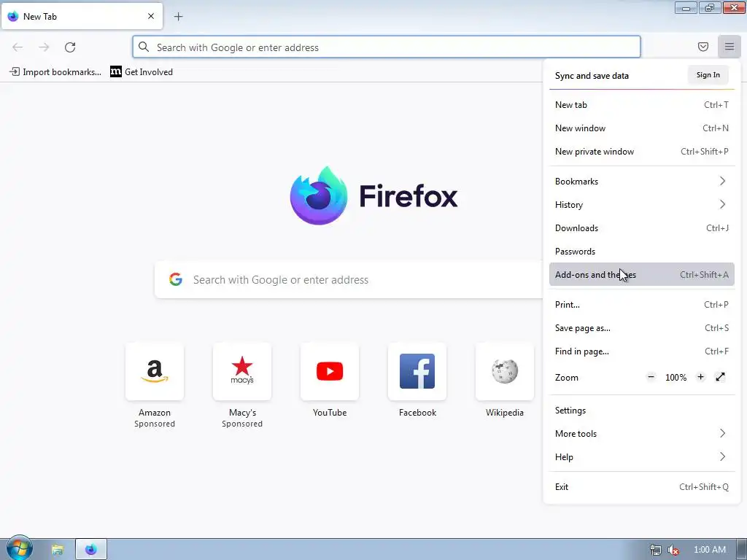Click Import bookmarks... in bookmarks toolbar
Image resolution: width=747 pixels, height=560 pixels.
click(55, 72)
